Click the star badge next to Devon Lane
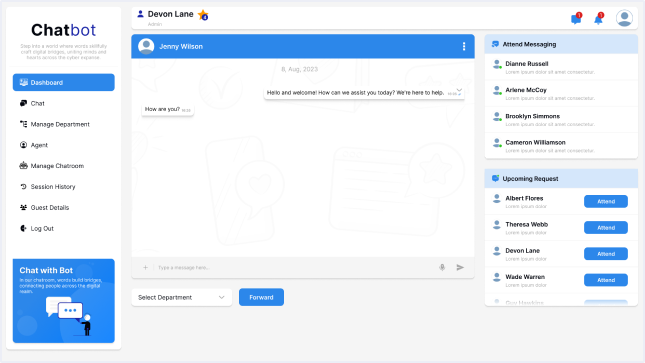Viewport: 645px width, 363px height. [x=203, y=15]
